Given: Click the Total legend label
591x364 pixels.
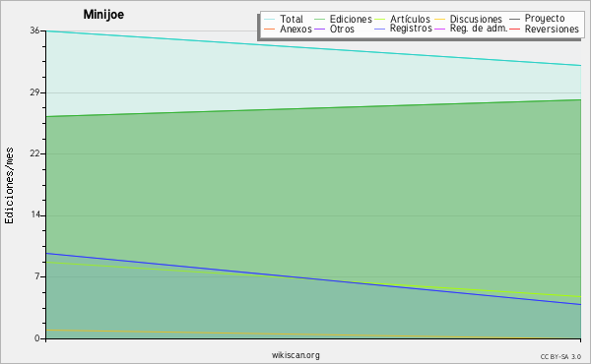Looking at the screenshot, I should [292, 19].
